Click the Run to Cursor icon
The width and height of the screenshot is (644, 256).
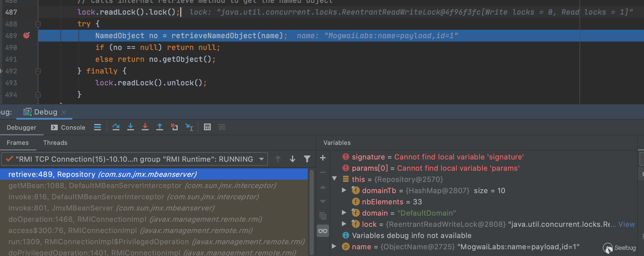189,127
